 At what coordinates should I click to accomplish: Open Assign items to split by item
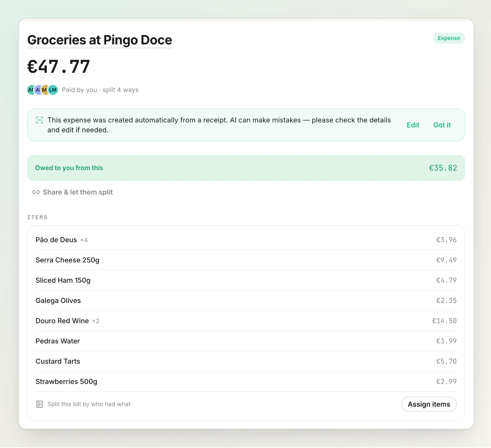429,404
